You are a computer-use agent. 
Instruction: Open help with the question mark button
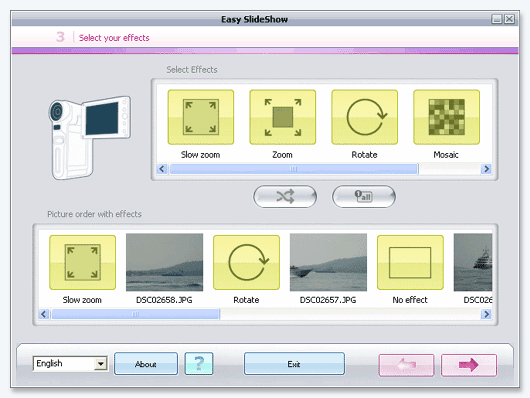coord(199,364)
